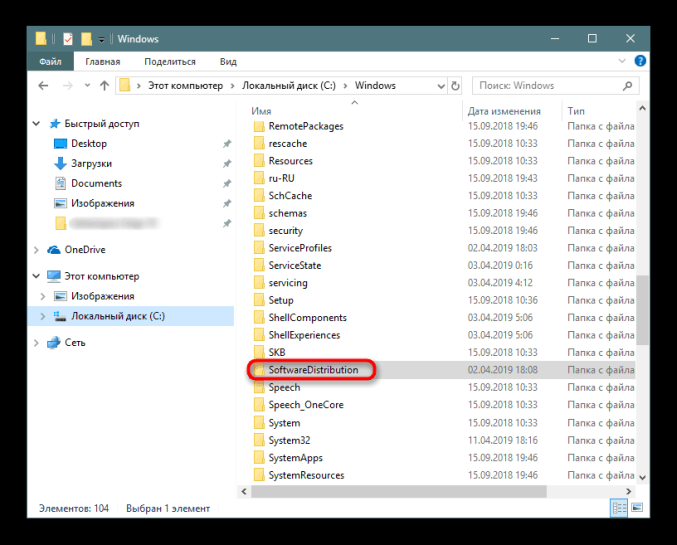The width and height of the screenshot is (677, 545).
Task: Expand the Сеть tree node
Action: point(37,343)
